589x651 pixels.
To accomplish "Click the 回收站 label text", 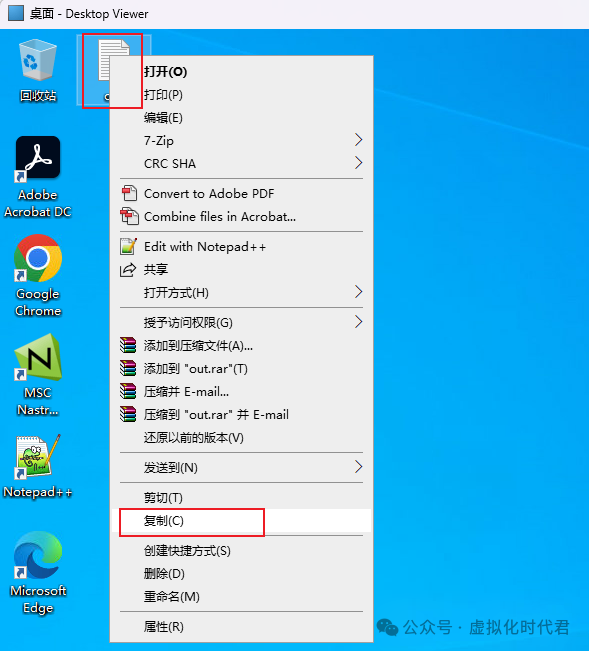I will click(x=38, y=95).
